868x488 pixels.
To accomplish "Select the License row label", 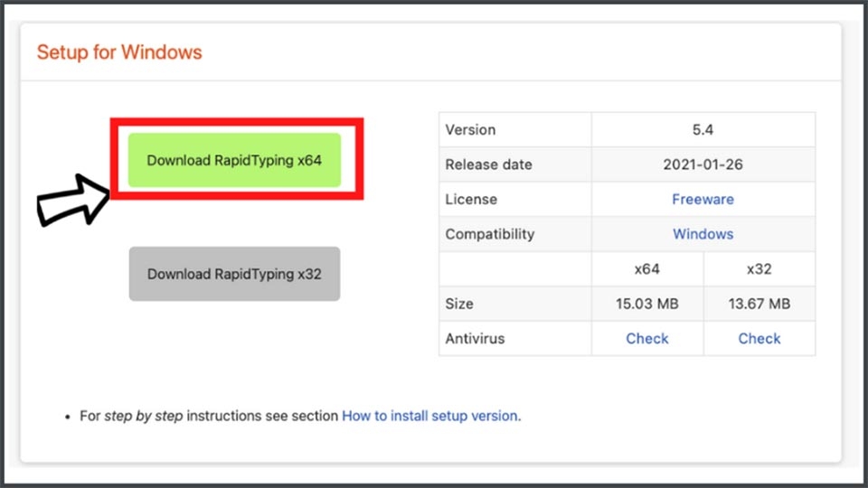I will 471,199.
